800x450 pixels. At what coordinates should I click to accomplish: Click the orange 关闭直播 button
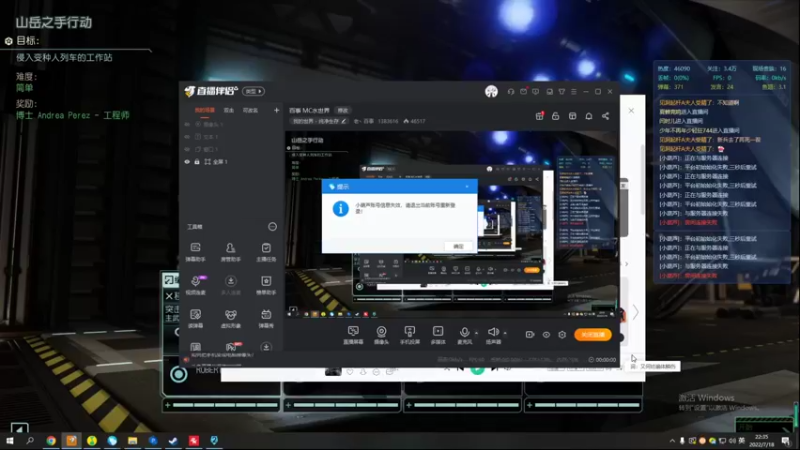tap(592, 335)
